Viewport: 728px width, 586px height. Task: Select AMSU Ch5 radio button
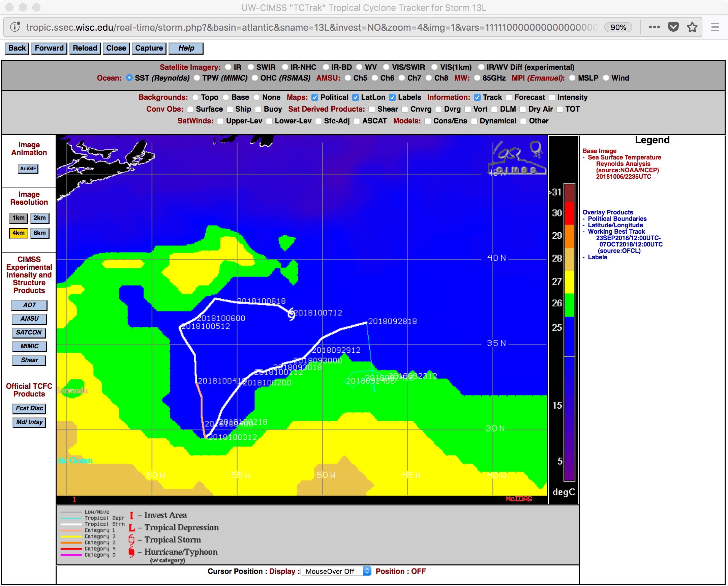pyautogui.click(x=348, y=78)
